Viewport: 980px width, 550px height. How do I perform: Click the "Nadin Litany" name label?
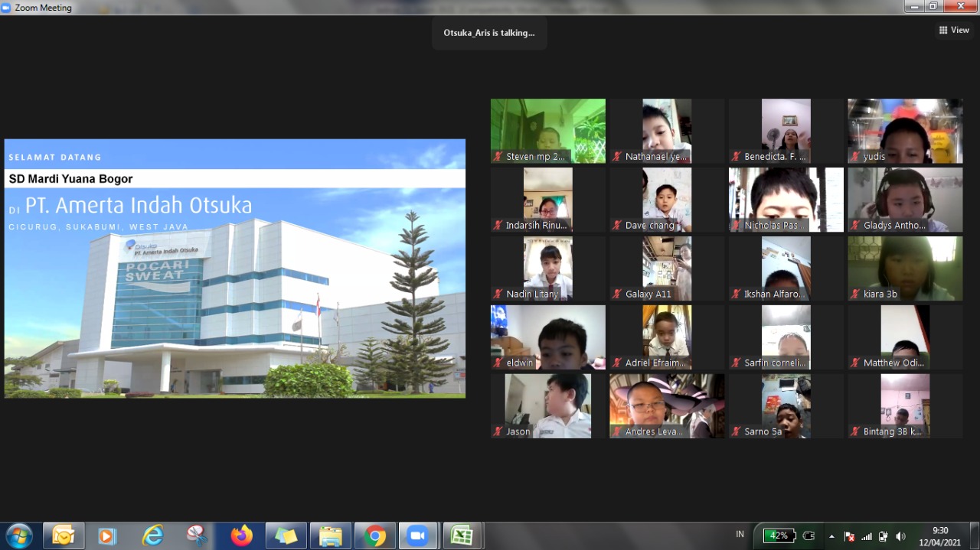click(x=532, y=295)
